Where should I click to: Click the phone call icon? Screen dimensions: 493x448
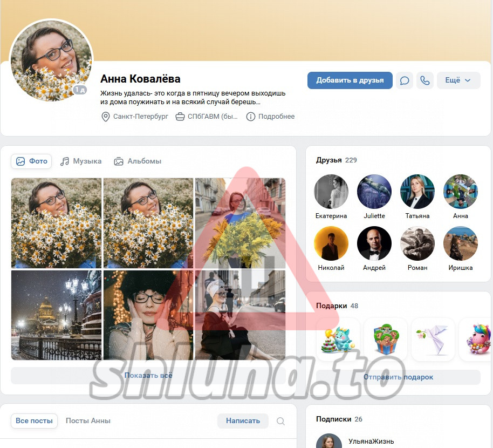(425, 80)
